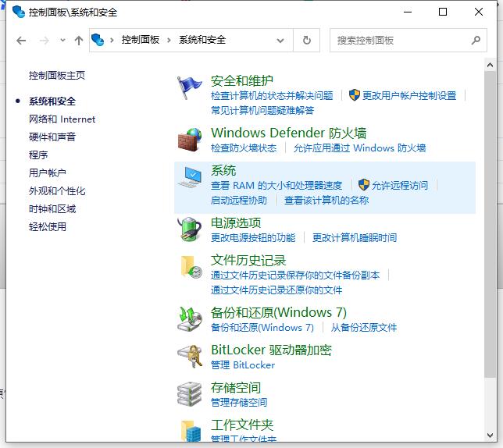Go up one level with the up arrow
This screenshot has width=503, height=448.
point(79,41)
